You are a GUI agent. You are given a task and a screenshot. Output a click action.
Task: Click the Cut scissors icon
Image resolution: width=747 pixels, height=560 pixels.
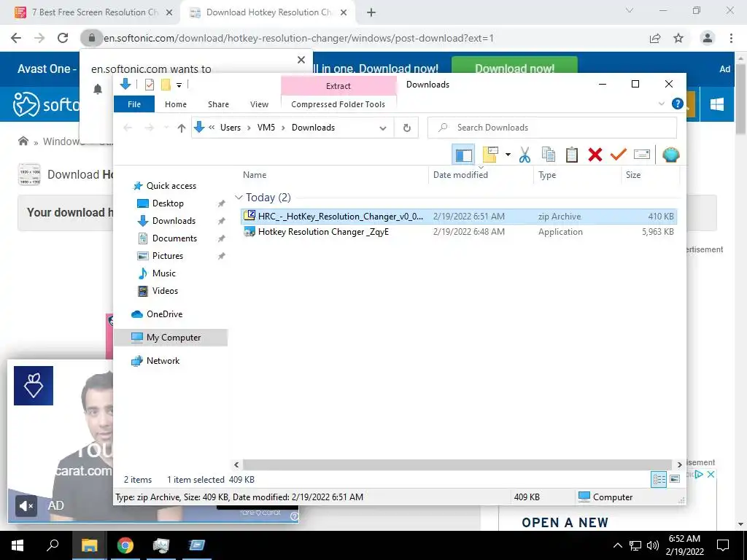pos(525,155)
